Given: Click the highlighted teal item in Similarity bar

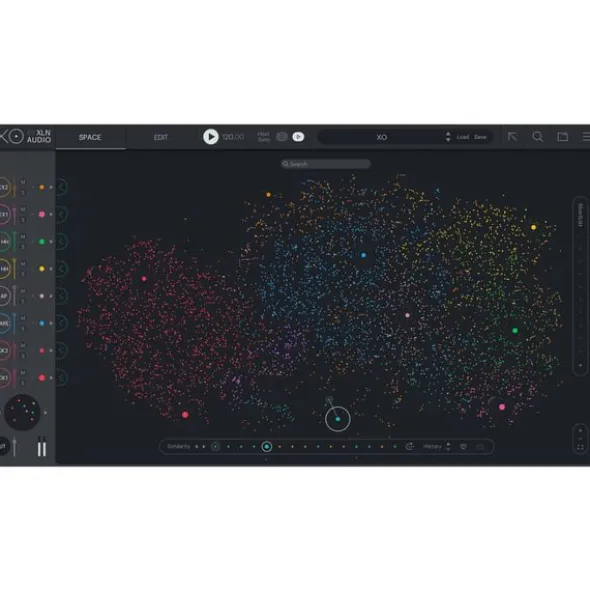Looking at the screenshot, I should 267,447.
